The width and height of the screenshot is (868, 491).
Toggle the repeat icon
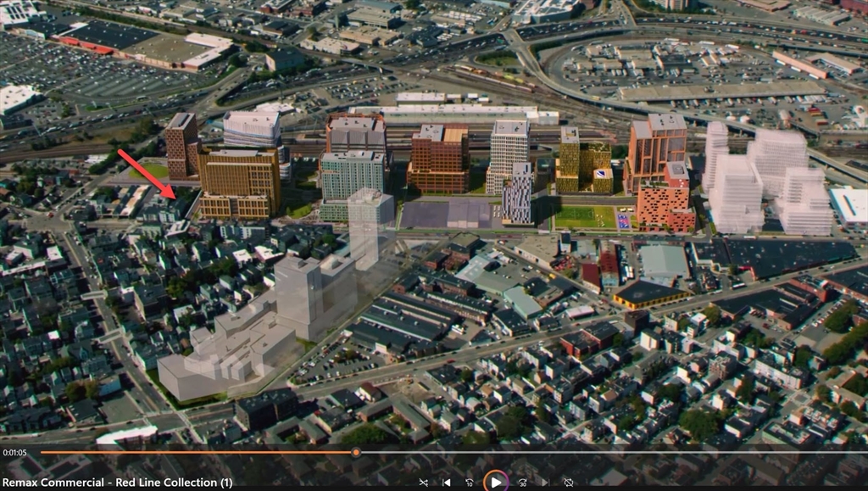tap(568, 483)
